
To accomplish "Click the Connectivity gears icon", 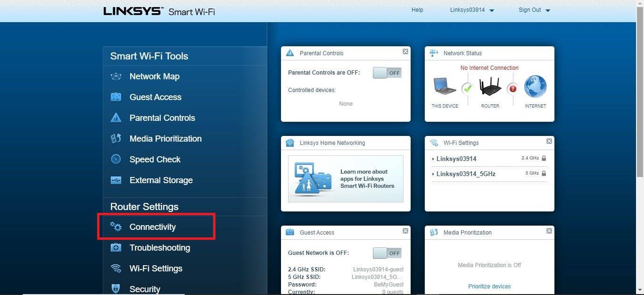I will pyautogui.click(x=116, y=227).
